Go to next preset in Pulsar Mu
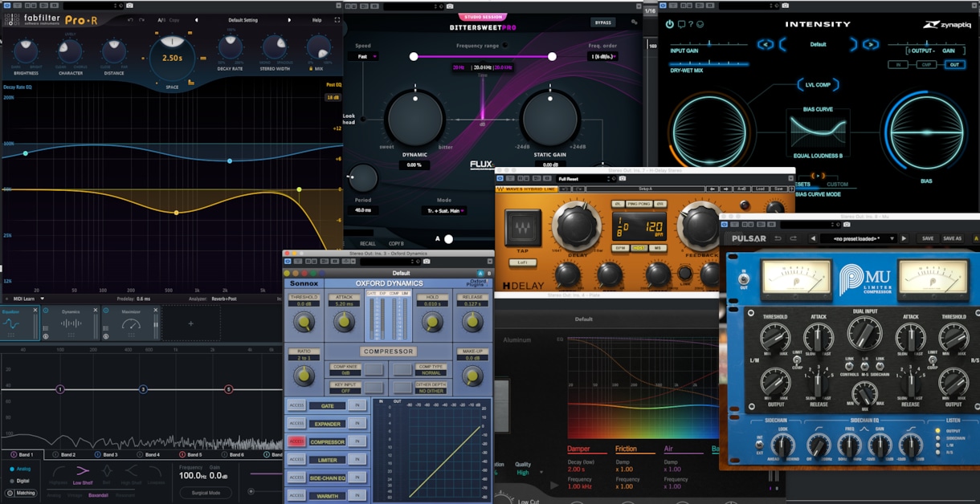This screenshot has height=504, width=980. (904, 238)
